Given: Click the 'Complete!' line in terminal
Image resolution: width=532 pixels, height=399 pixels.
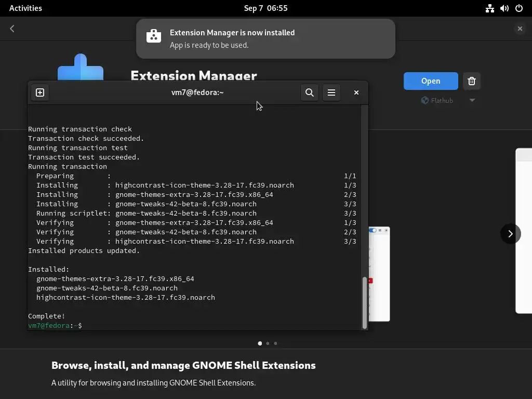Looking at the screenshot, I should [x=46, y=316].
